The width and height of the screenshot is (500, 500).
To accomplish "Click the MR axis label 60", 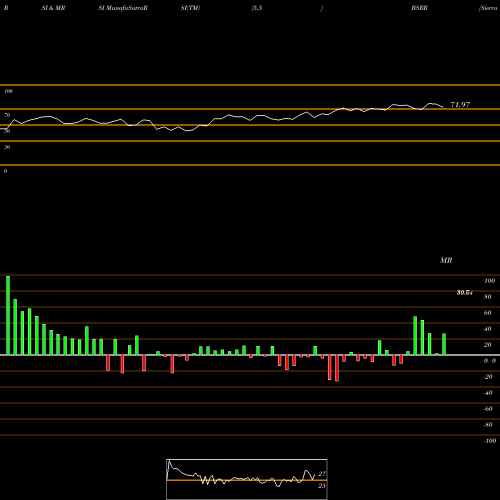I will pos(488,313).
